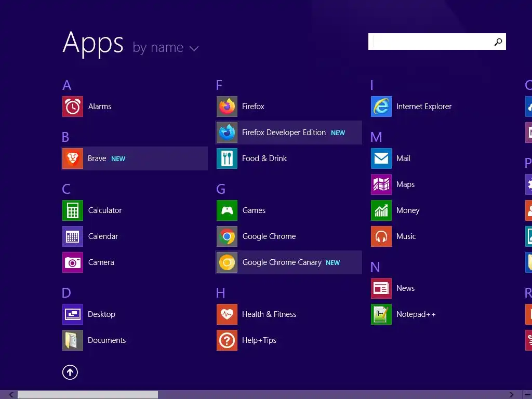The height and width of the screenshot is (399, 532).
Task: Open the Documents folder icon
Action: coord(73,340)
